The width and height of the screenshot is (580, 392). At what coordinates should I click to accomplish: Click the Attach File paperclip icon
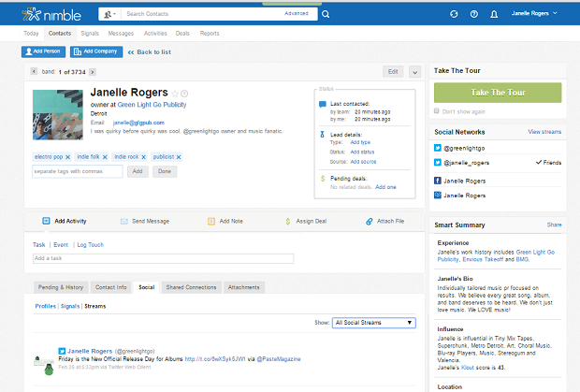[370, 222]
